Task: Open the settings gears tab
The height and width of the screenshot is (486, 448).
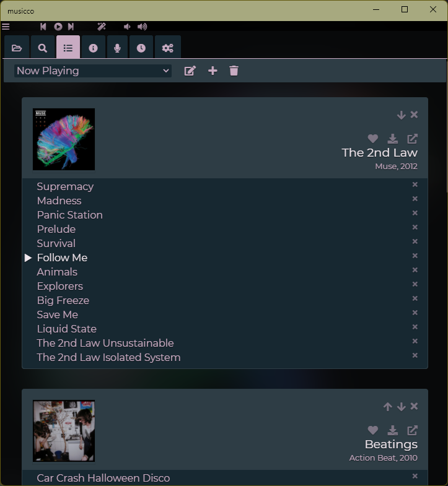Action: 167,48
